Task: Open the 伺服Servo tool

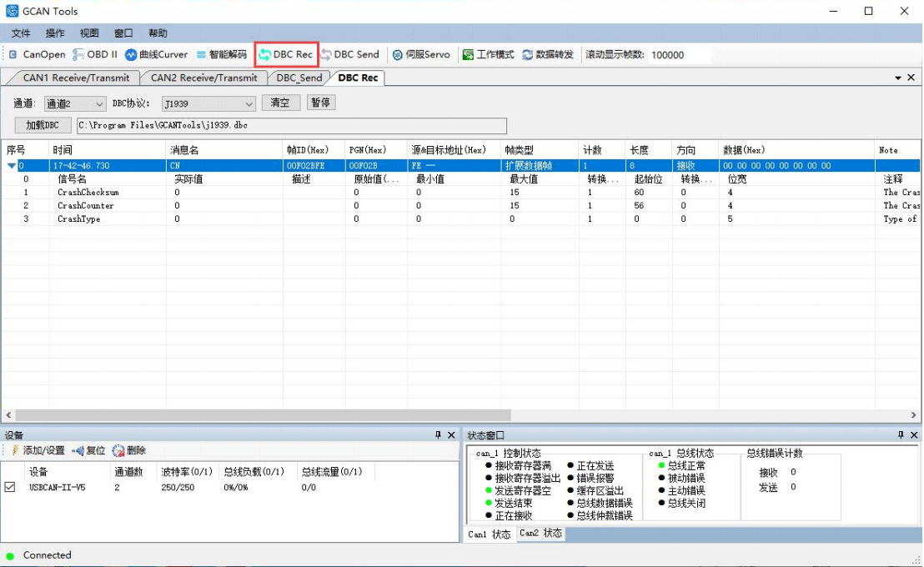Action: [x=421, y=55]
